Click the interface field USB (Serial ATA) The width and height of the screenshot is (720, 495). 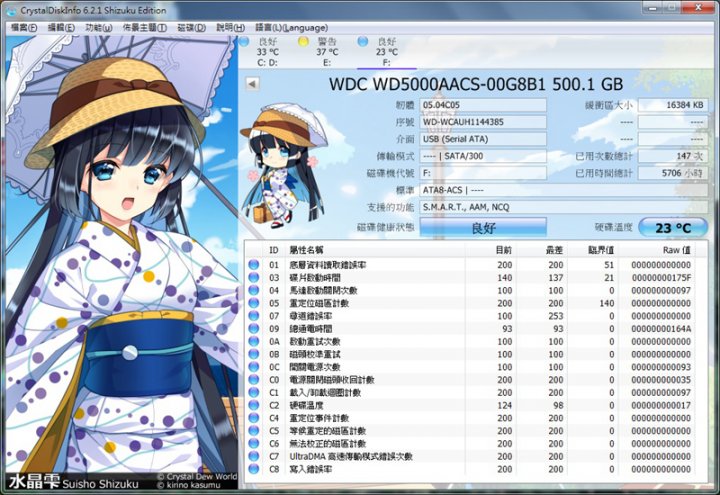pyautogui.click(x=483, y=139)
